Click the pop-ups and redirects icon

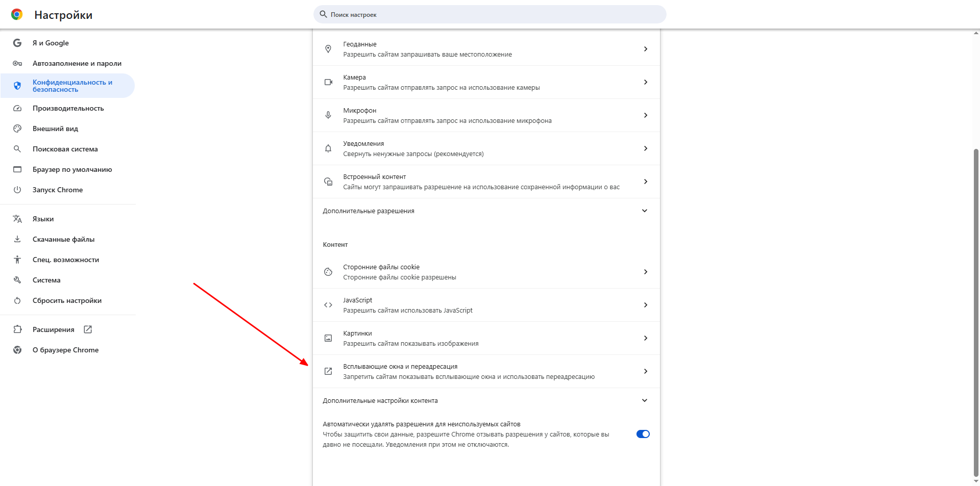pos(328,371)
